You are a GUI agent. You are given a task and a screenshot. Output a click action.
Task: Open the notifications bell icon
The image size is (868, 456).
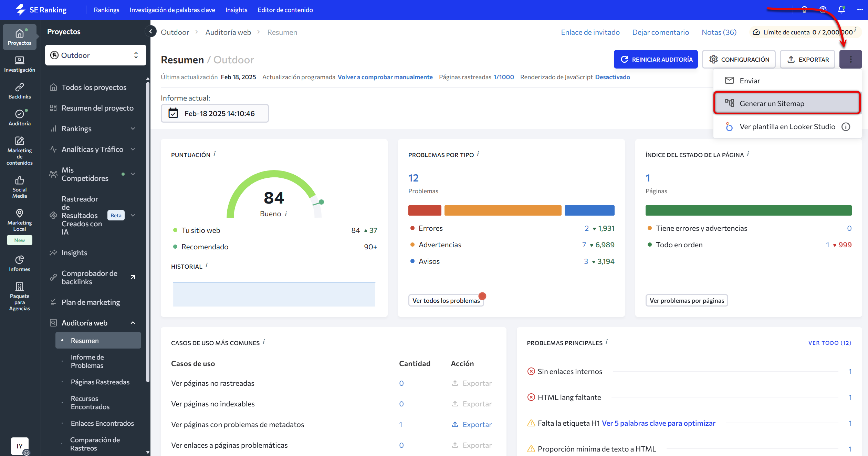841,10
